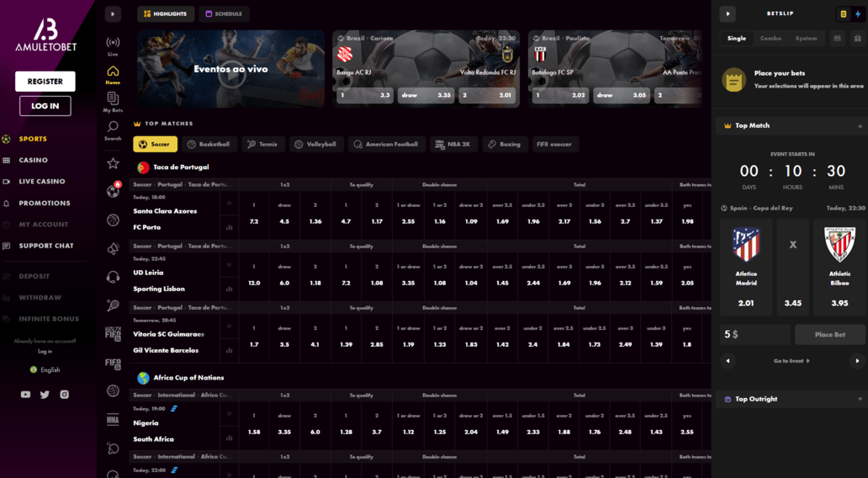Filter top matches by NBA 2K
This screenshot has height=478, width=868.
pos(453,144)
